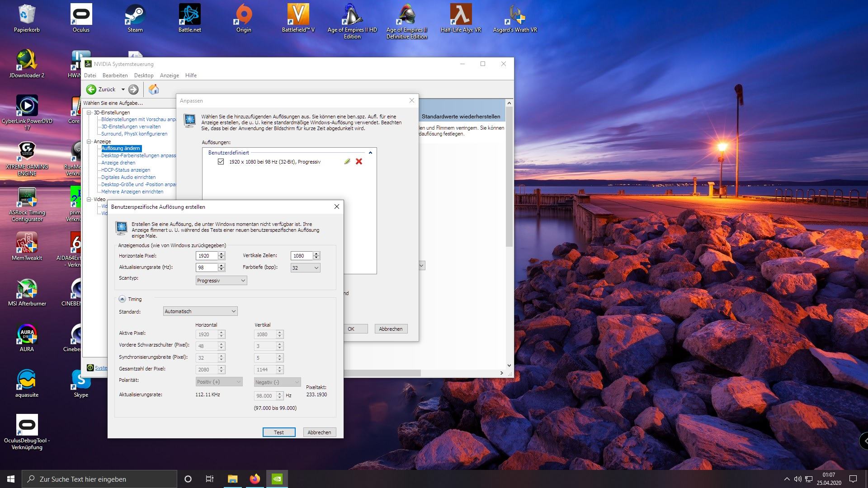Image resolution: width=868 pixels, height=488 pixels.
Task: Select Farbtefe 32 bpp dropdown
Action: pyautogui.click(x=304, y=267)
